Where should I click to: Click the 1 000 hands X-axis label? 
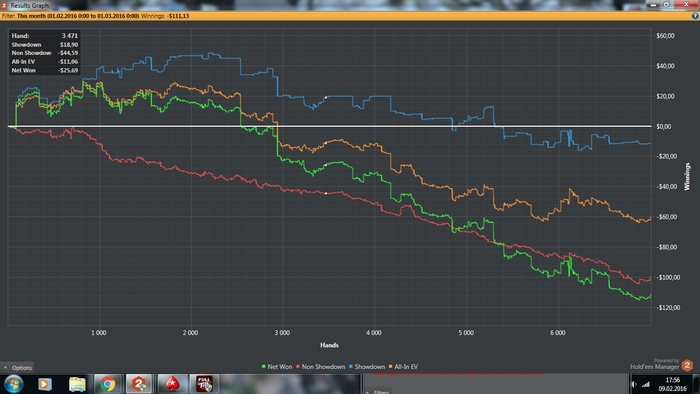tap(99, 333)
